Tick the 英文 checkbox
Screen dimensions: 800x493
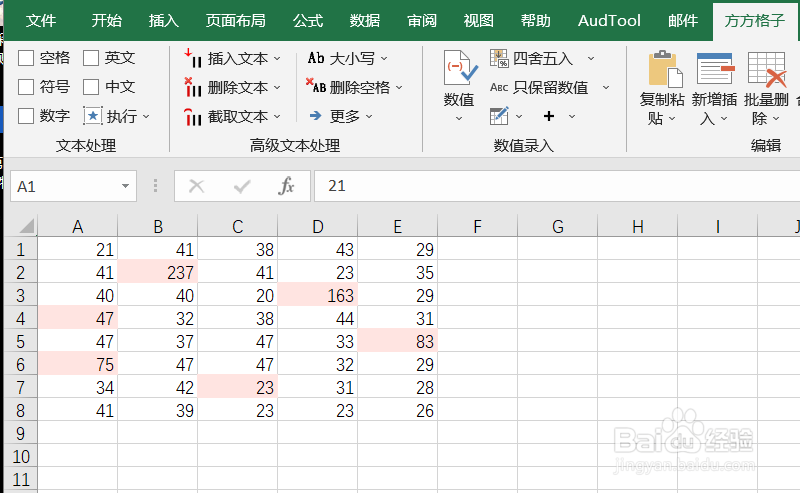(91, 58)
